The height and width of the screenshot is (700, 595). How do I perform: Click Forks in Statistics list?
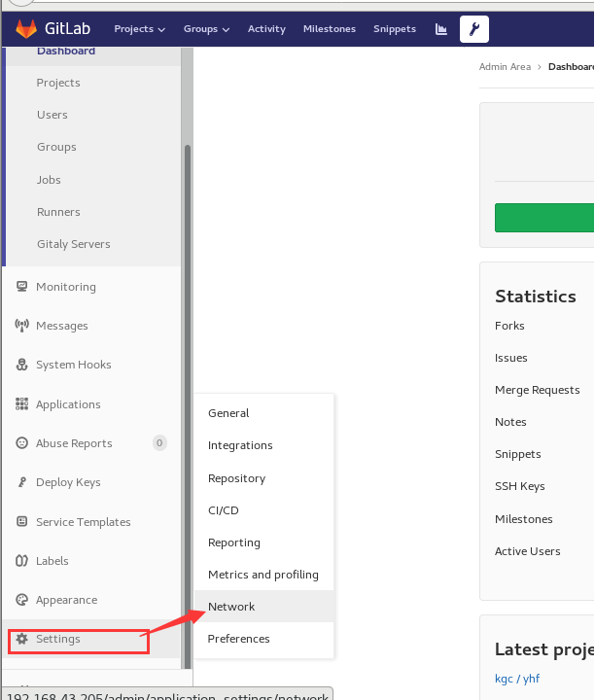[509, 326]
